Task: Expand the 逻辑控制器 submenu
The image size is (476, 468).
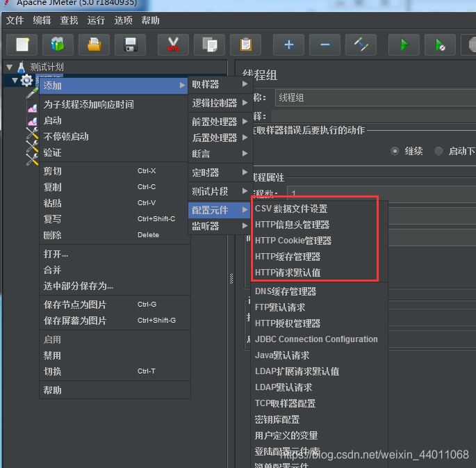Action: pyautogui.click(x=220, y=103)
